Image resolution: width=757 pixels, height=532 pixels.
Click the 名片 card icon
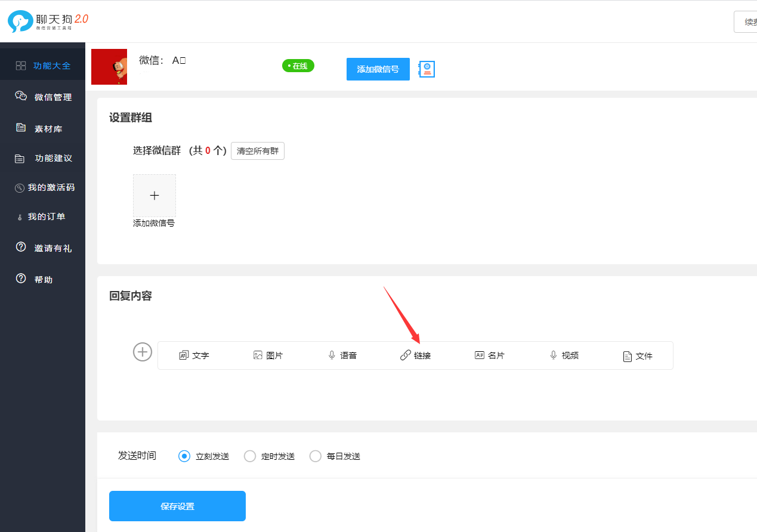pos(480,355)
